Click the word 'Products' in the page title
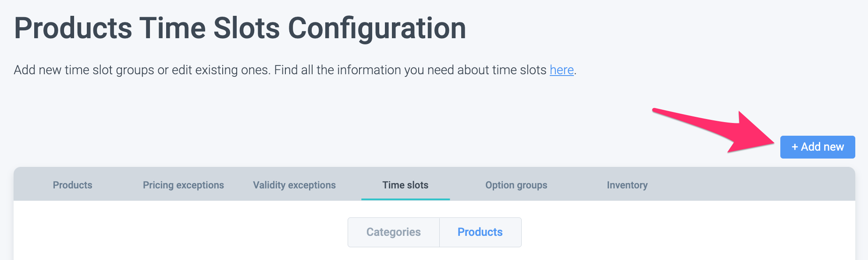The width and height of the screenshot is (868, 260). 73,29
